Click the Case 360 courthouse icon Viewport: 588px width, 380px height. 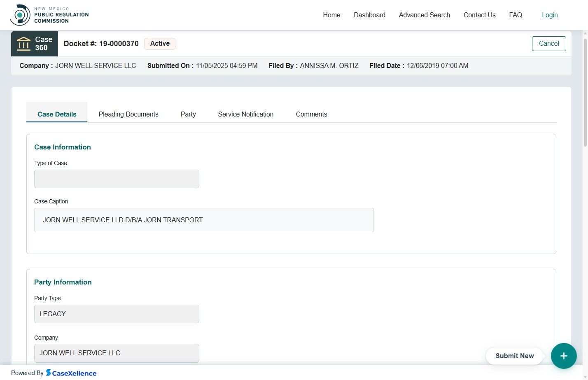pos(23,44)
